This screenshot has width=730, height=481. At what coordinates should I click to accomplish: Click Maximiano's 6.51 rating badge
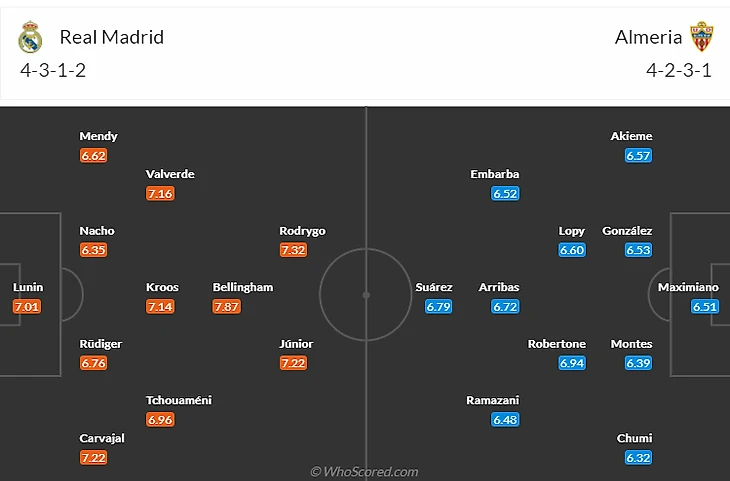pyautogui.click(x=704, y=306)
